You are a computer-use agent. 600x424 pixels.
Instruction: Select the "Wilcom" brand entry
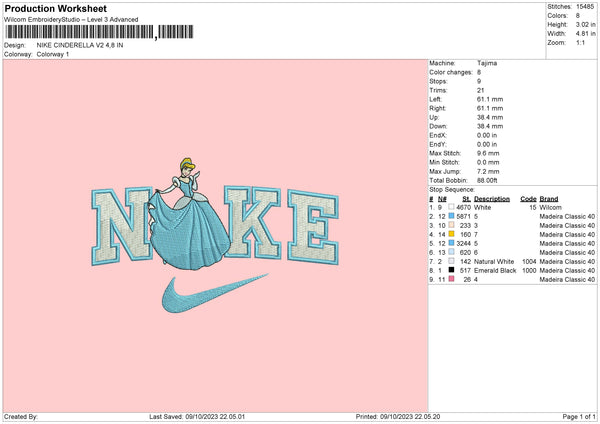point(550,207)
